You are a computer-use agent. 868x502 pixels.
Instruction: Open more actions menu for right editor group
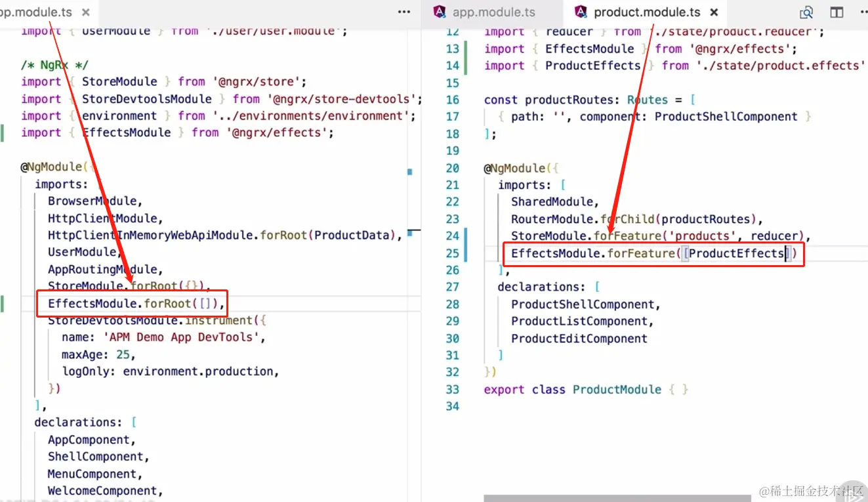pos(863,12)
